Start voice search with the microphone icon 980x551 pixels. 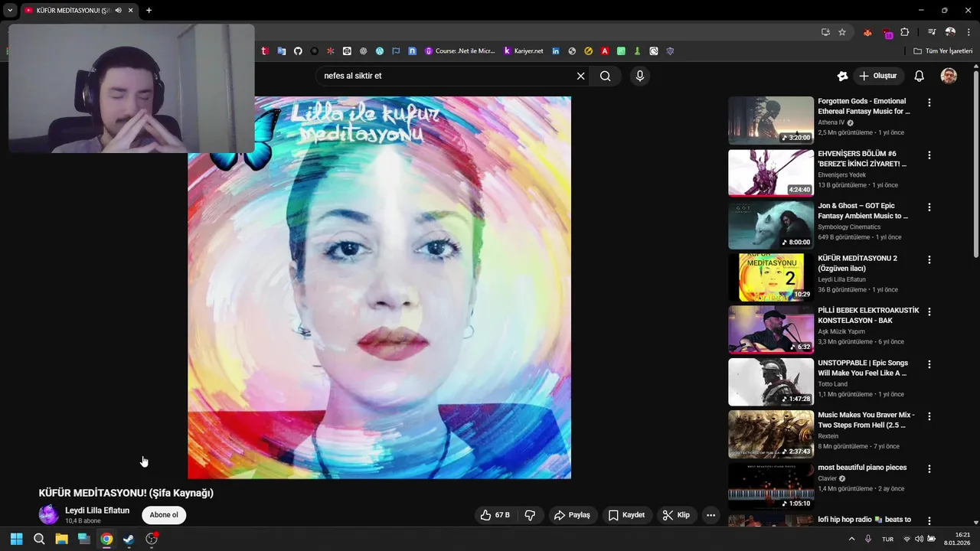[640, 76]
